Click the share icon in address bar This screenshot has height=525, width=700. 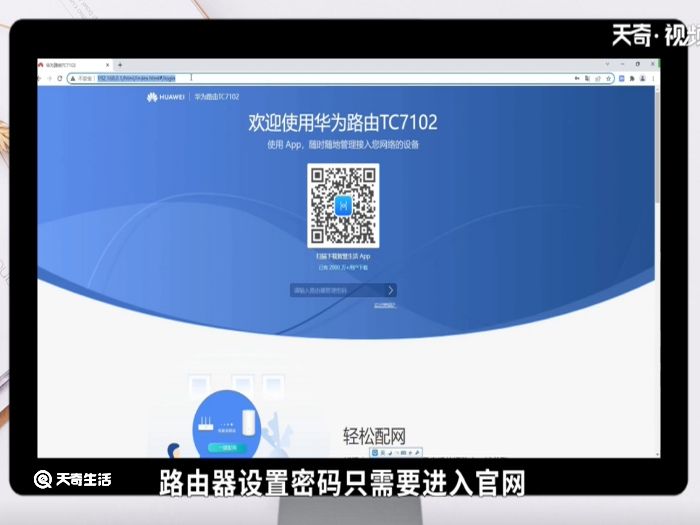[x=598, y=79]
